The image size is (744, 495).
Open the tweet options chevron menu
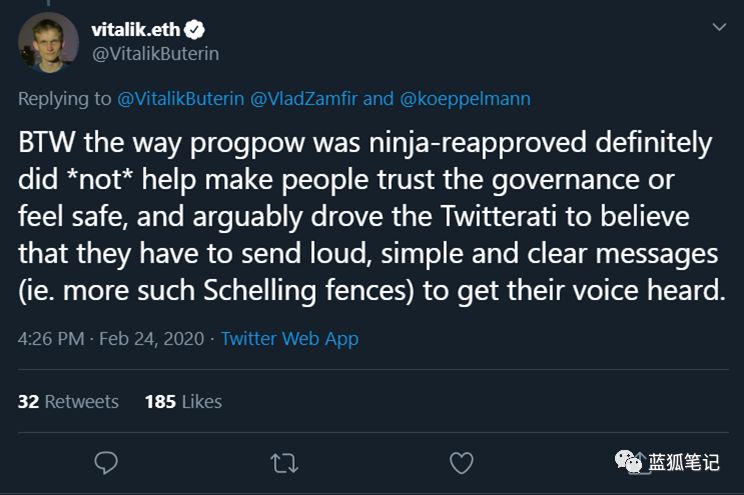718,29
